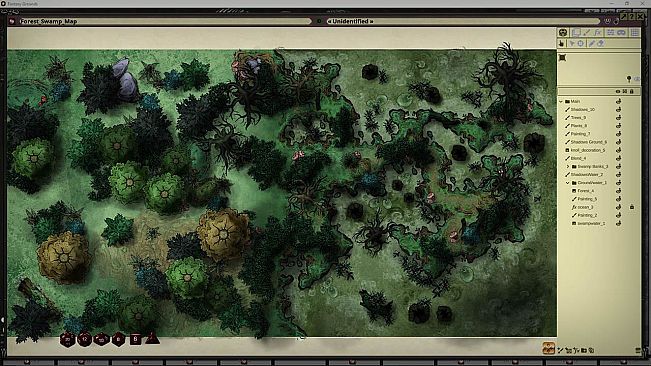The width and height of the screenshot is (651, 366).
Task: Click the image record icon left of title
Action: (x=12, y=21)
